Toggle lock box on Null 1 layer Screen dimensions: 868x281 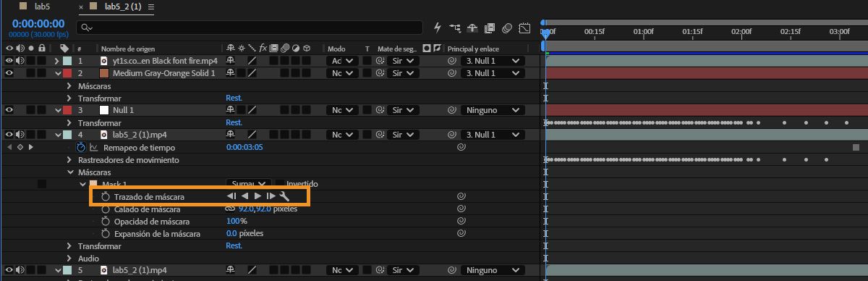[x=42, y=110]
